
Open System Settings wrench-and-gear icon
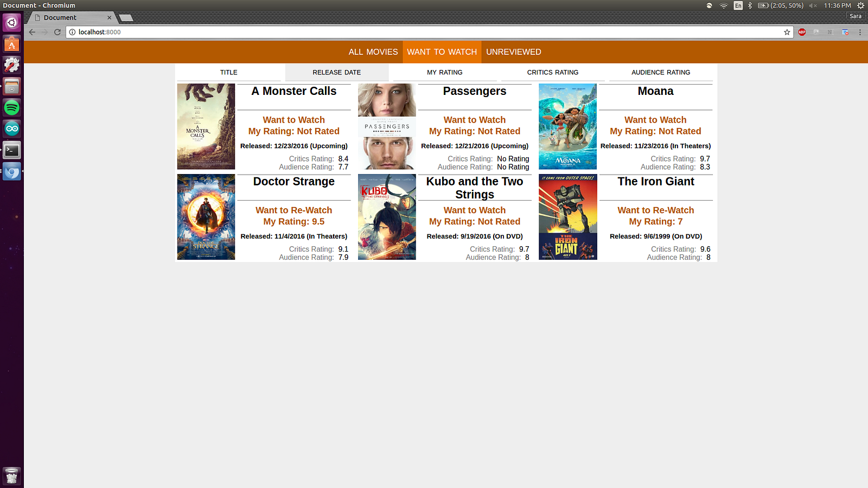tap(12, 65)
